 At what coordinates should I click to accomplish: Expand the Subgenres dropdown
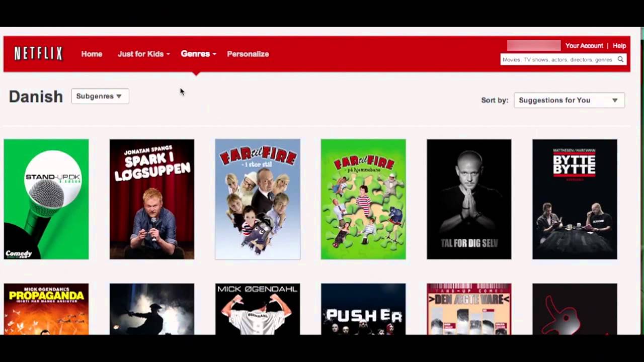click(x=100, y=96)
